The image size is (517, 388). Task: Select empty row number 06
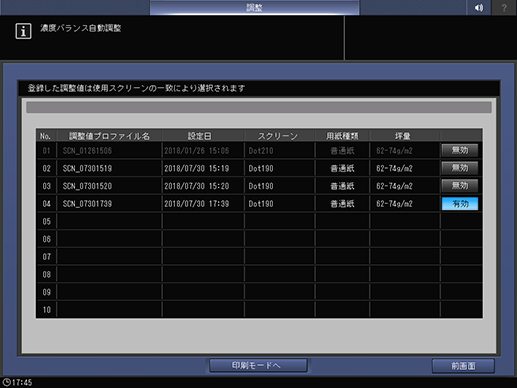(46, 239)
